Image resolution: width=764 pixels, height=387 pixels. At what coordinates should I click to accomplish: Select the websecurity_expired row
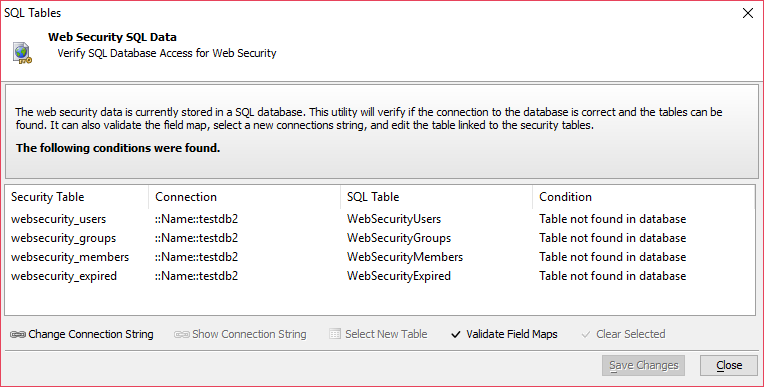coord(380,276)
